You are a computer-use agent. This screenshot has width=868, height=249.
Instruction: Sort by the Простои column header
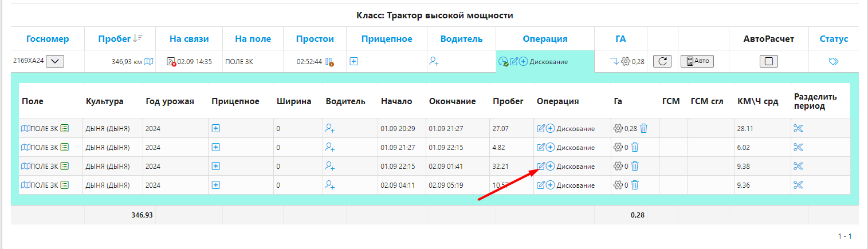tap(315, 39)
